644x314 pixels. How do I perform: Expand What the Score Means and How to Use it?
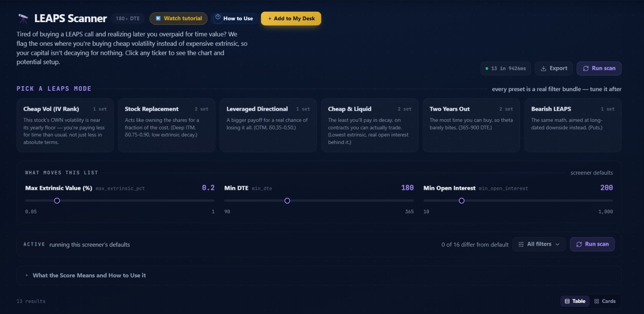[319, 275]
